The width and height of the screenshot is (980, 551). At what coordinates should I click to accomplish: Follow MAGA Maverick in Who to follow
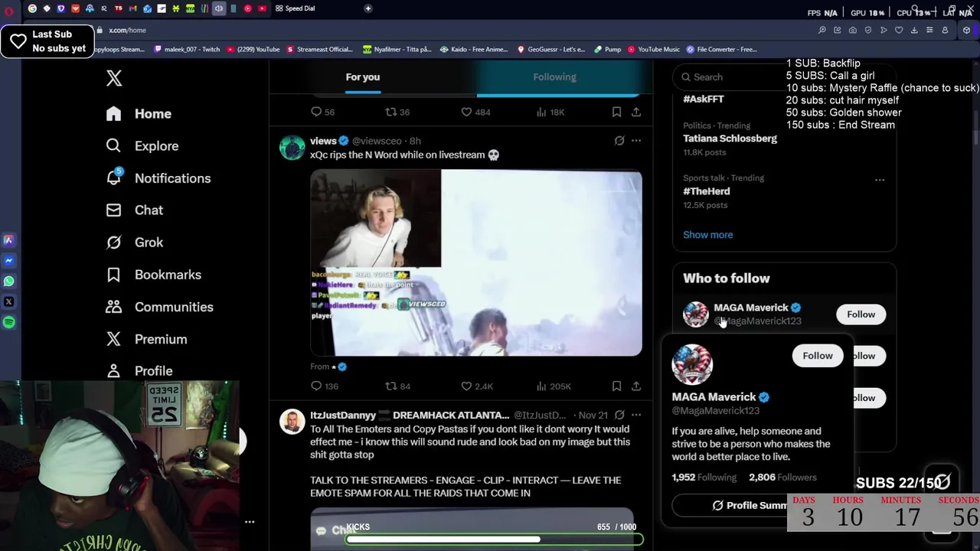pyautogui.click(x=861, y=315)
